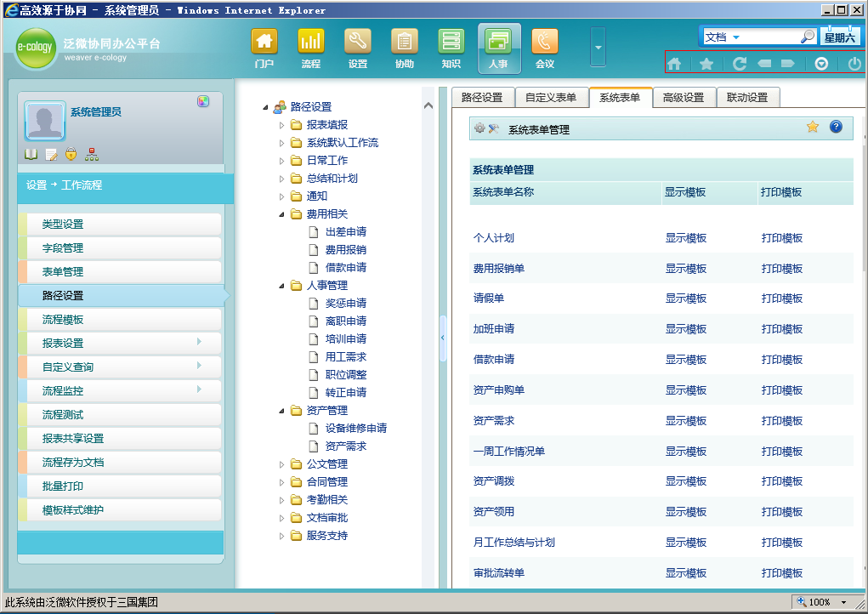Select 批量打印 in left menu

(120, 486)
